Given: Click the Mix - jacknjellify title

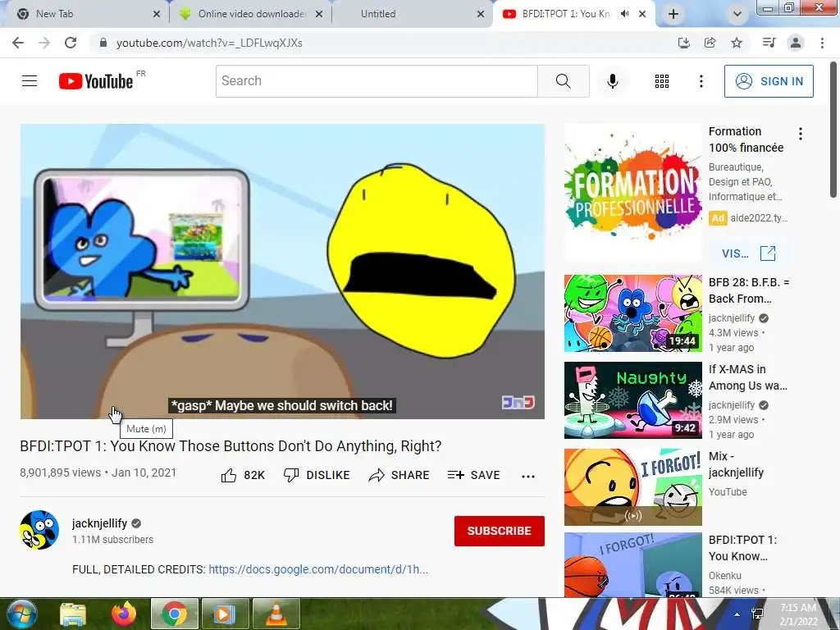Looking at the screenshot, I should tap(736, 464).
